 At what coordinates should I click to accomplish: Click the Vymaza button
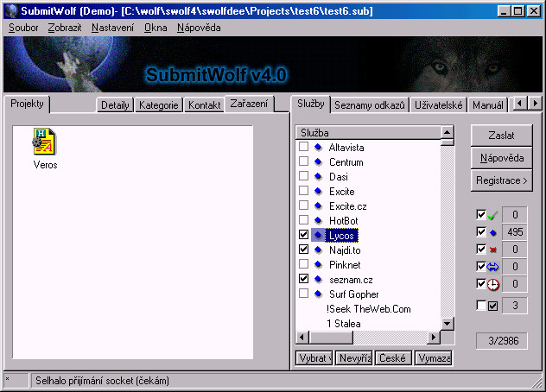point(433,358)
